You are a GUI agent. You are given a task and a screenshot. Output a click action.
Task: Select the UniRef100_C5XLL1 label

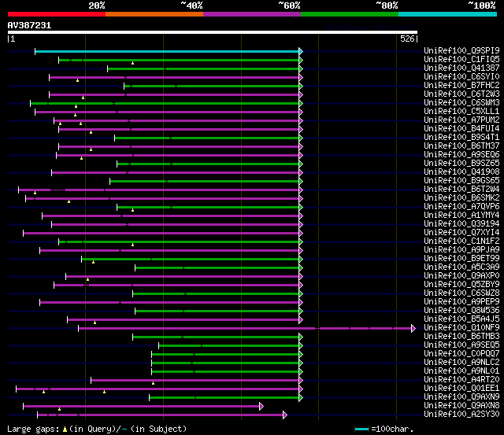[x=461, y=111]
